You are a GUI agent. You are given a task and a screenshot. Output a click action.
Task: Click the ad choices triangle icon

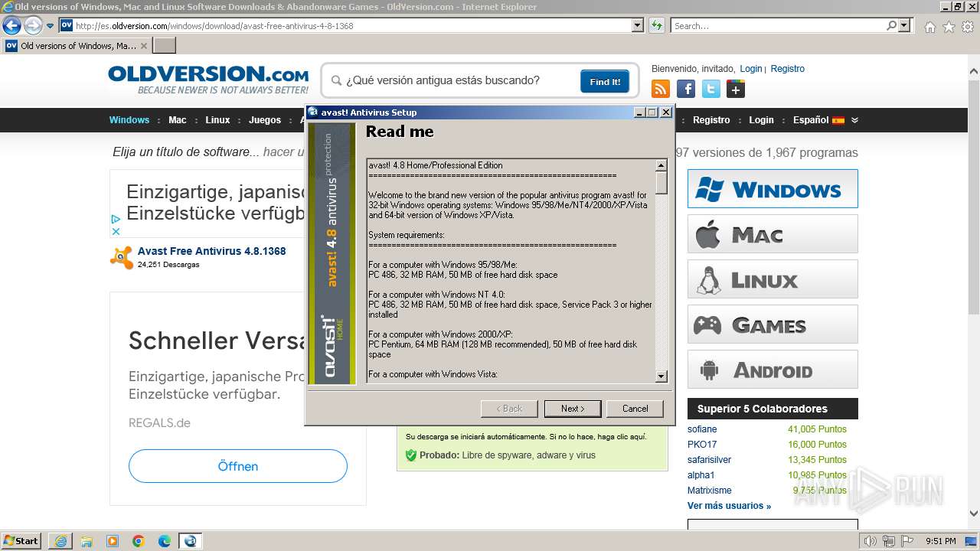pyautogui.click(x=116, y=219)
